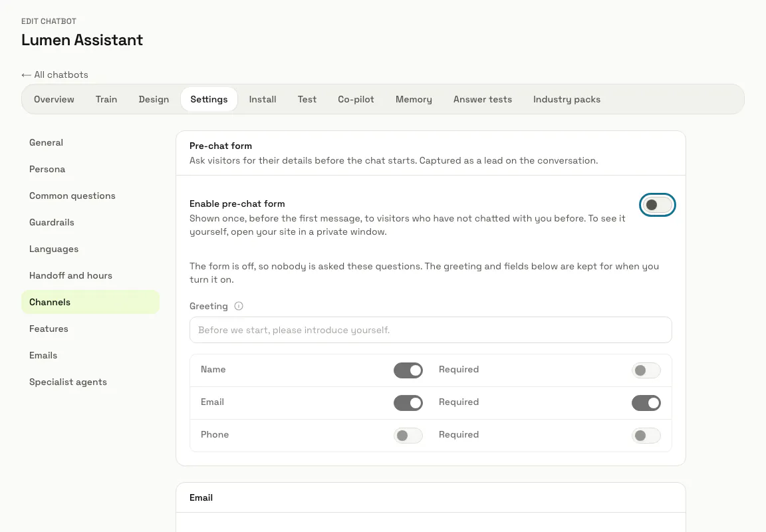Toggle the Email field switch
Screen dimensions: 766x532
click(408, 403)
